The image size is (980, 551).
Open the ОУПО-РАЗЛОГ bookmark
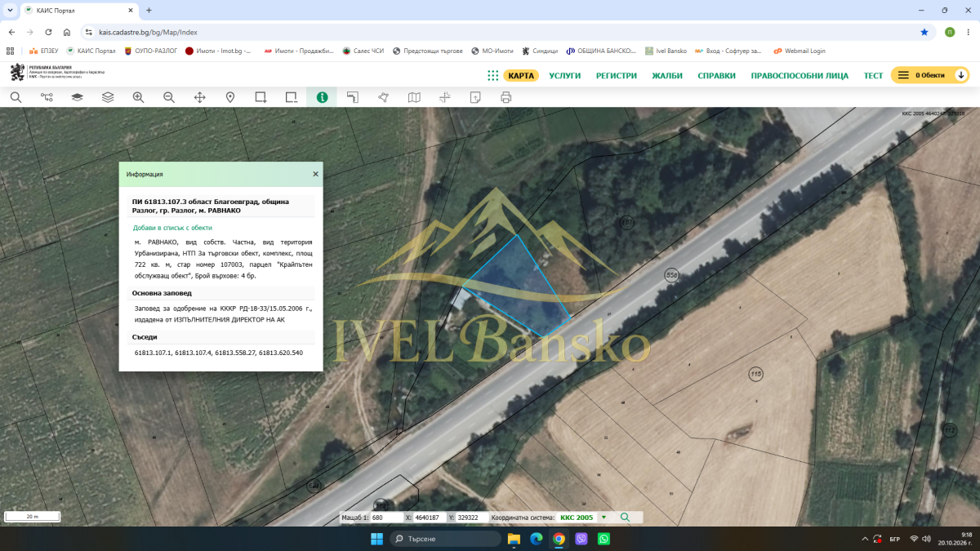(149, 51)
